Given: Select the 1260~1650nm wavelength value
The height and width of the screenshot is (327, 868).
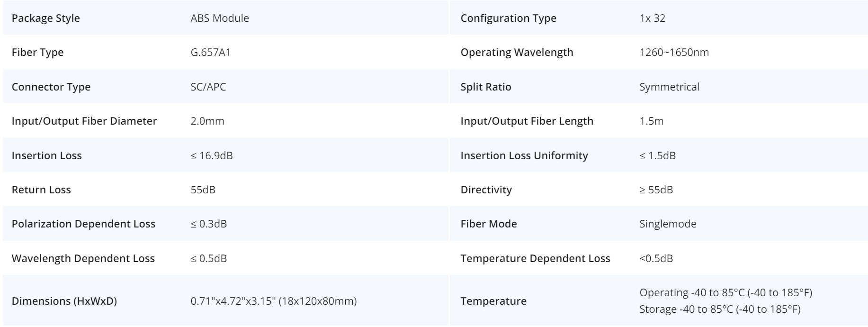Looking at the screenshot, I should 674,52.
